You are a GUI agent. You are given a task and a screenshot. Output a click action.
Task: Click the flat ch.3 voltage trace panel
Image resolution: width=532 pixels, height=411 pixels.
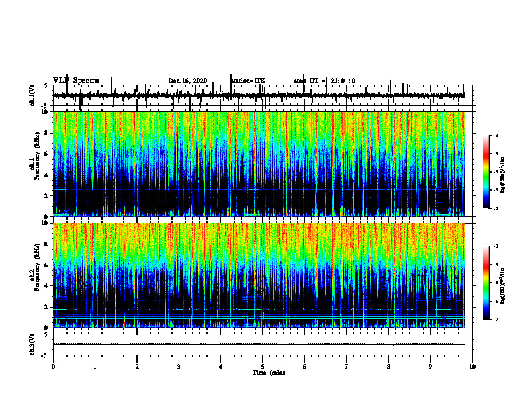pos(263,345)
